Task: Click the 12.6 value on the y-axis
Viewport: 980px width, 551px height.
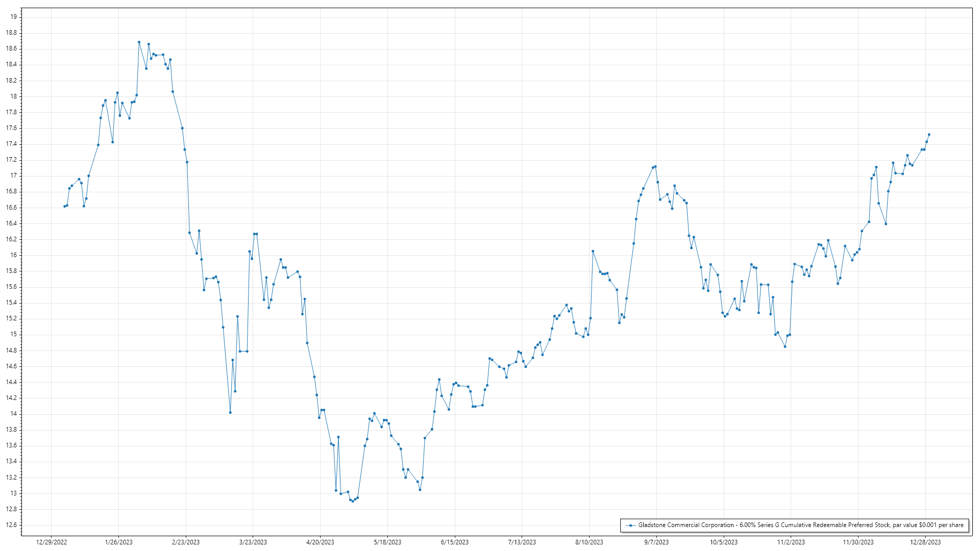Action: tap(11, 525)
